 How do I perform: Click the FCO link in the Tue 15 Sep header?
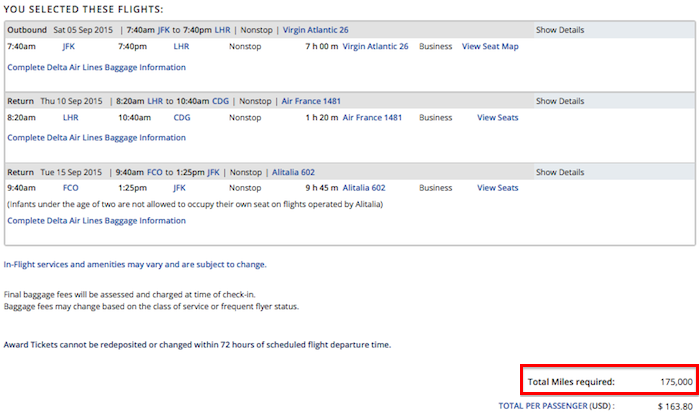(x=155, y=172)
